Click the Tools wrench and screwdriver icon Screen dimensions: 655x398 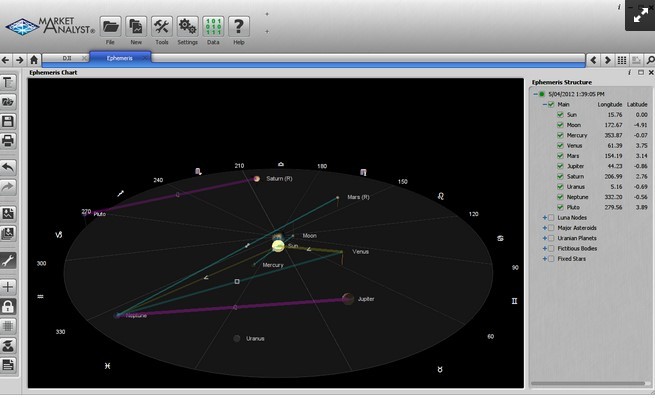[162, 27]
